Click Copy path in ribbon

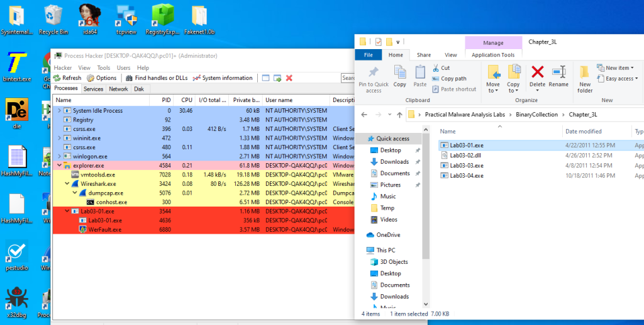point(449,79)
